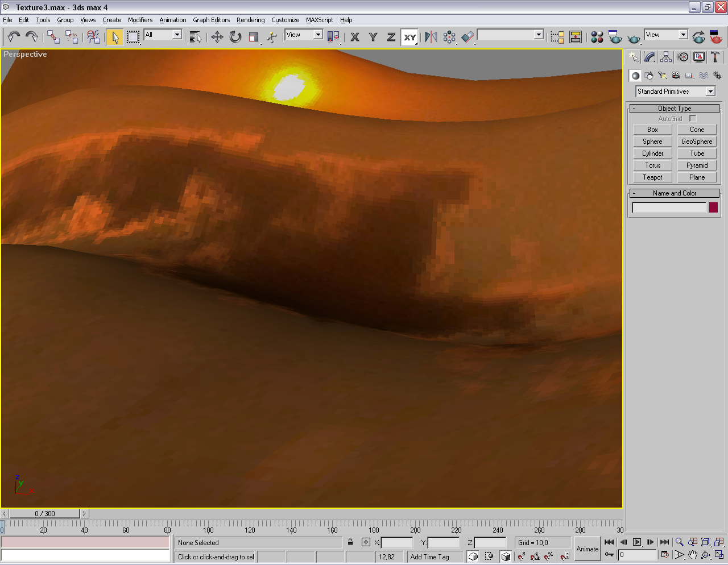The height and width of the screenshot is (565, 728).
Task: Switch to the Lights category icon
Action: 662,75
